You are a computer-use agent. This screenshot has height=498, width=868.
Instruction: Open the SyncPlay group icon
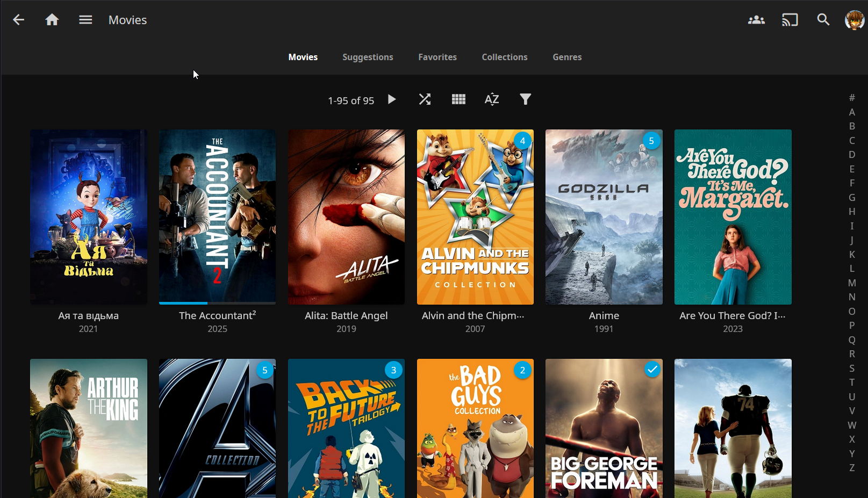(756, 20)
